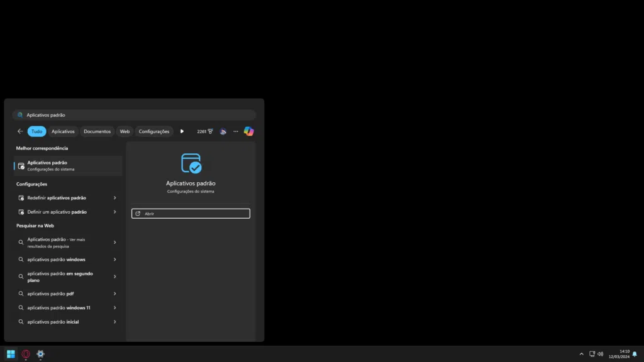Show hidden icons in the system tray

pyautogui.click(x=581, y=354)
